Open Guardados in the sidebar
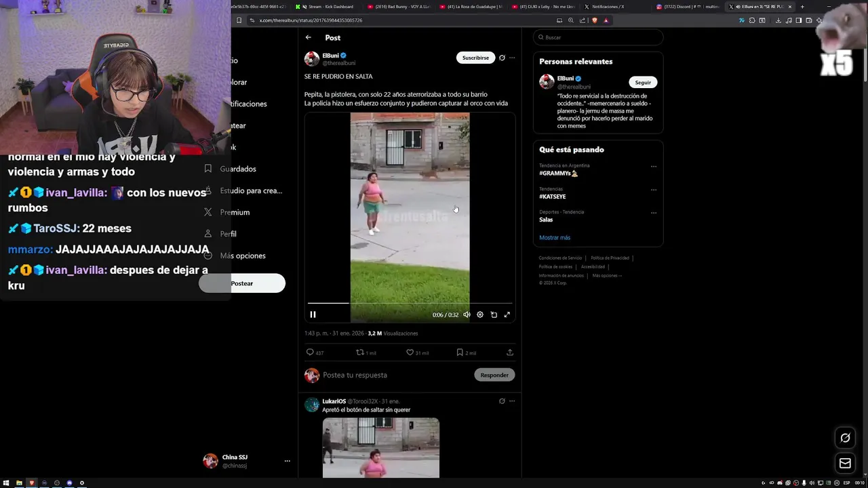The image size is (868, 488). pyautogui.click(x=231, y=169)
